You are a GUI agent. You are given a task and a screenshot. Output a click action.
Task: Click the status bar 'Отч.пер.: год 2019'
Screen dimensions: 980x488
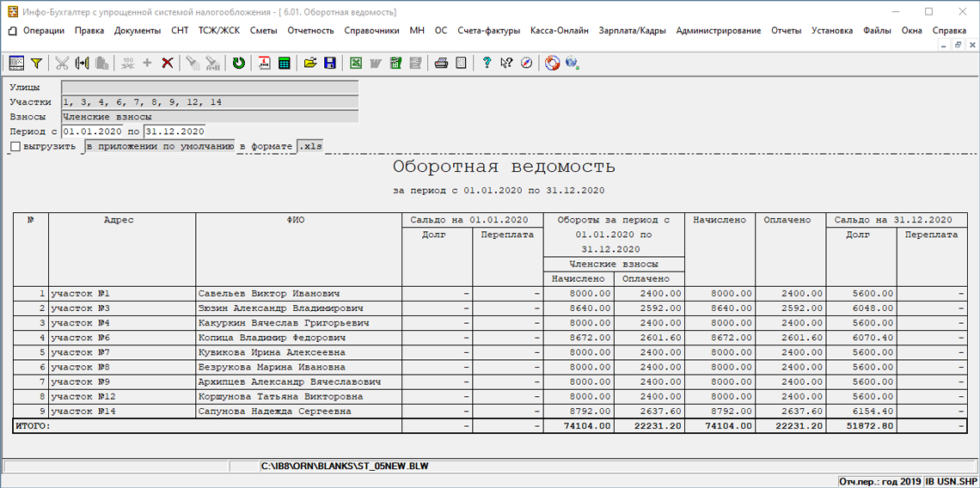point(880,481)
